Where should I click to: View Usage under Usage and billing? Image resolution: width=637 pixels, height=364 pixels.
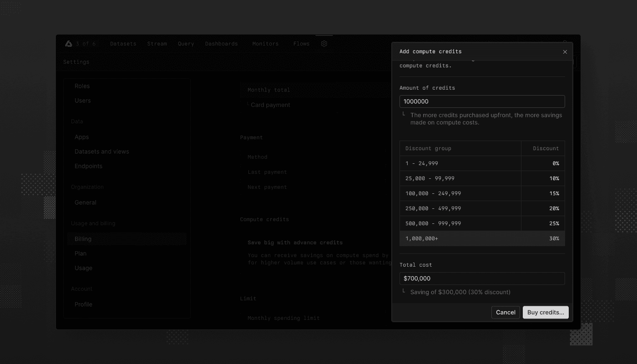point(83,268)
